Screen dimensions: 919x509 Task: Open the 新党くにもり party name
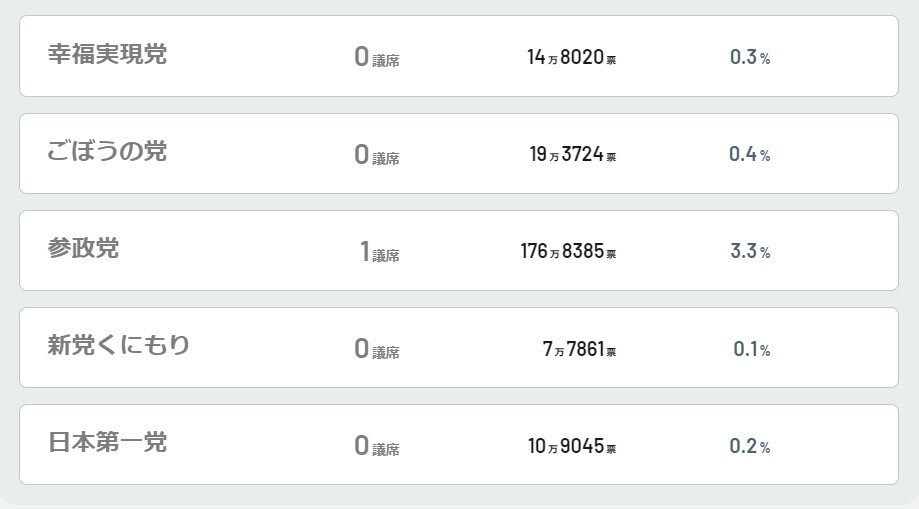(x=119, y=346)
